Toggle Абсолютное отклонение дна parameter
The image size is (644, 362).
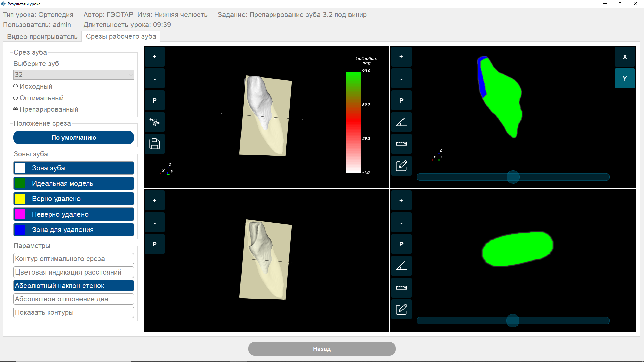click(74, 299)
